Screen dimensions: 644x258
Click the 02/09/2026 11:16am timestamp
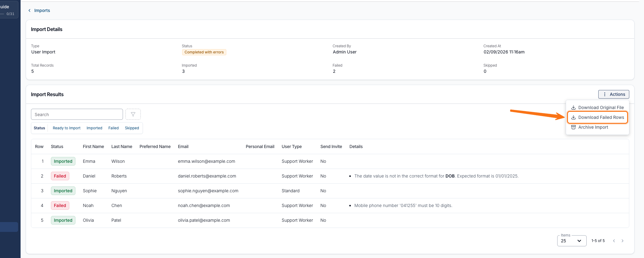pos(504,52)
